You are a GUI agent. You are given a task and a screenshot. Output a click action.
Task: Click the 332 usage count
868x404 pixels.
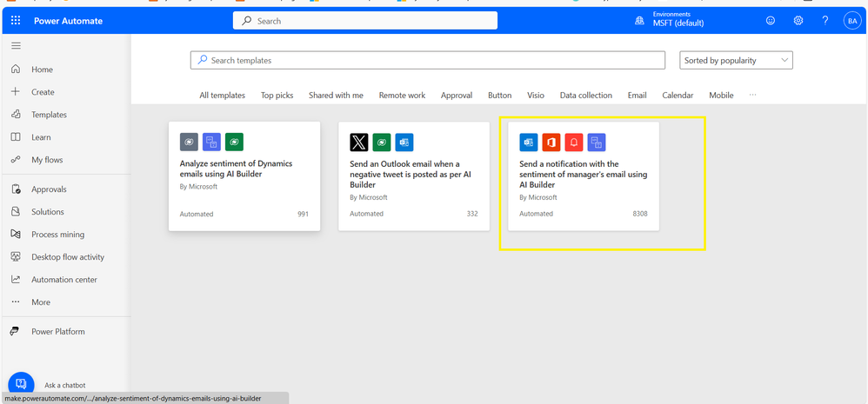point(472,214)
